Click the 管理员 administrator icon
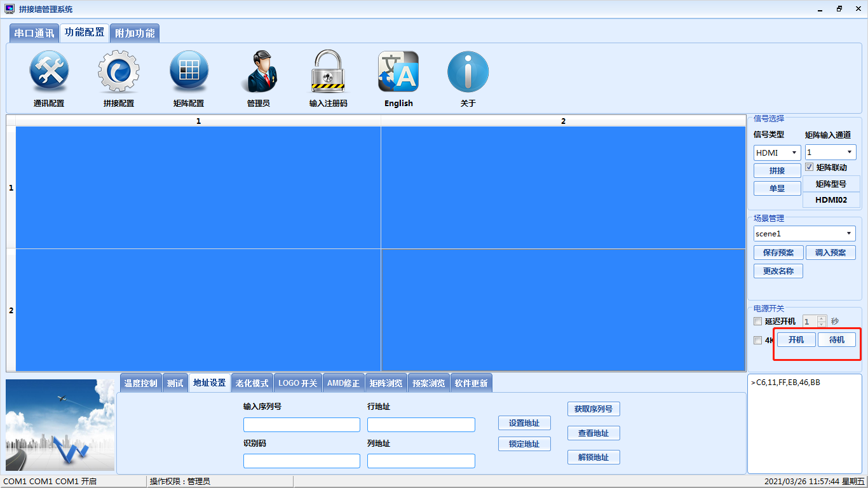868x488 pixels. [259, 72]
